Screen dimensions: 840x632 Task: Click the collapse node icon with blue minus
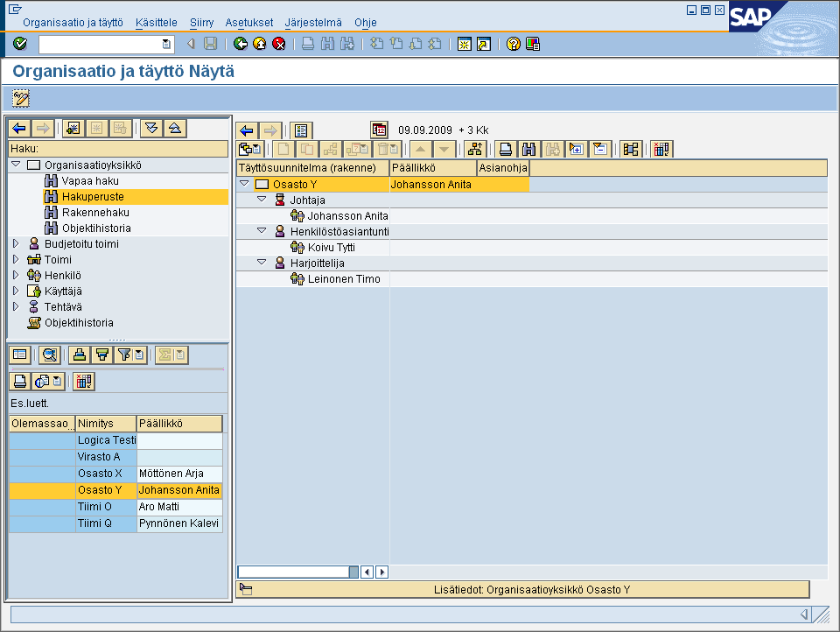pyautogui.click(x=600, y=149)
